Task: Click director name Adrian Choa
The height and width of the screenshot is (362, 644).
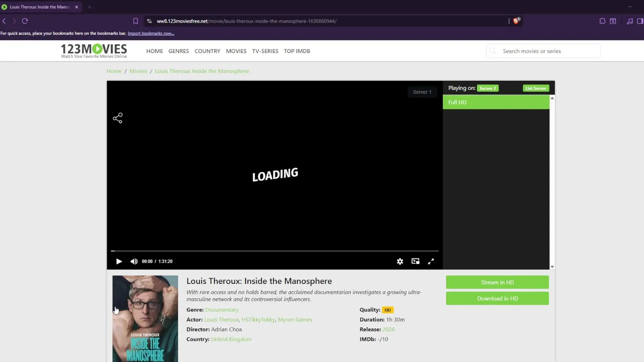Action: coord(226,329)
